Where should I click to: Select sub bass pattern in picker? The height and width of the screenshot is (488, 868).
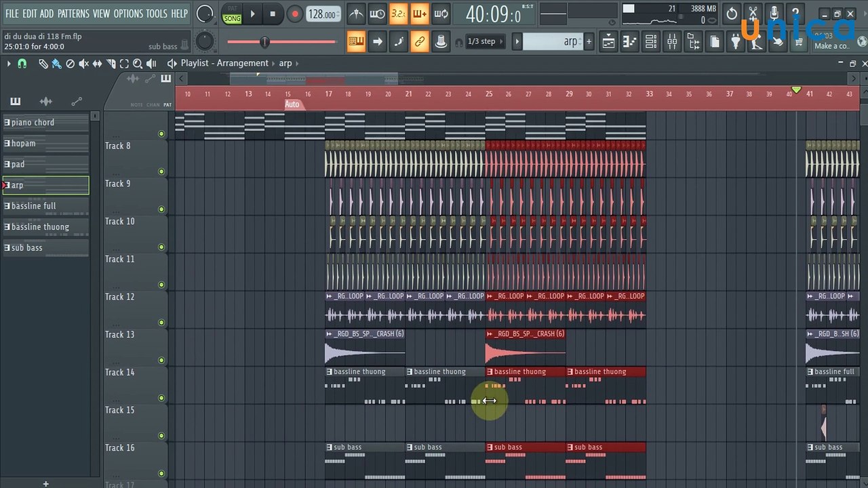tap(45, 248)
